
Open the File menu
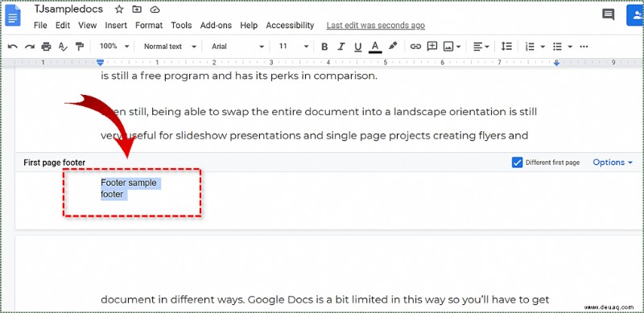40,26
